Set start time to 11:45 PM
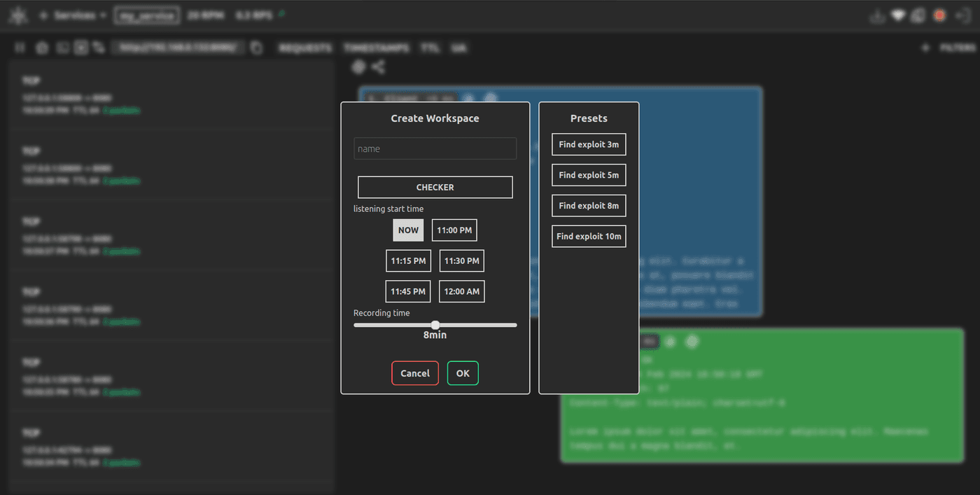The height and width of the screenshot is (495, 980). [408, 291]
